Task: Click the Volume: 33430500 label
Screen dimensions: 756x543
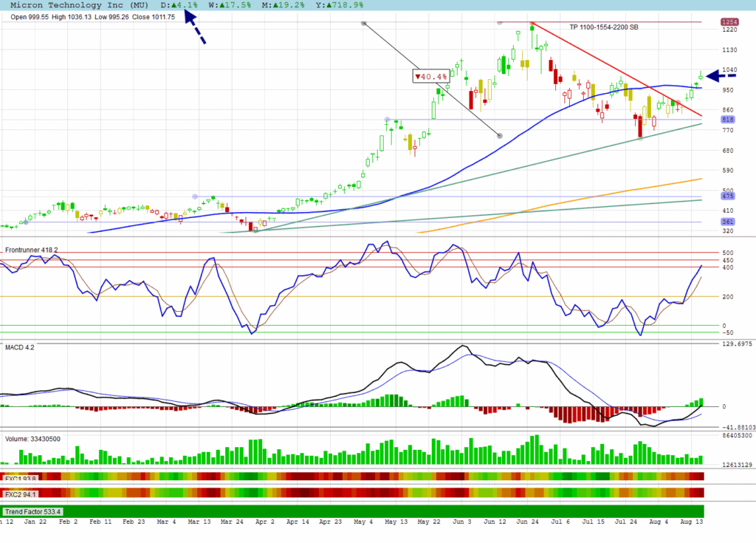Action: tap(32, 440)
